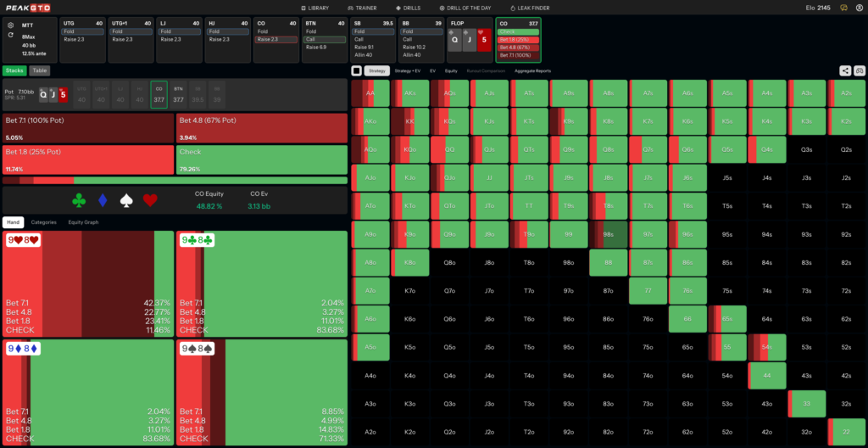The height and width of the screenshot is (448, 868).
Task: Choose Call in the BTN panel
Action: pos(325,39)
